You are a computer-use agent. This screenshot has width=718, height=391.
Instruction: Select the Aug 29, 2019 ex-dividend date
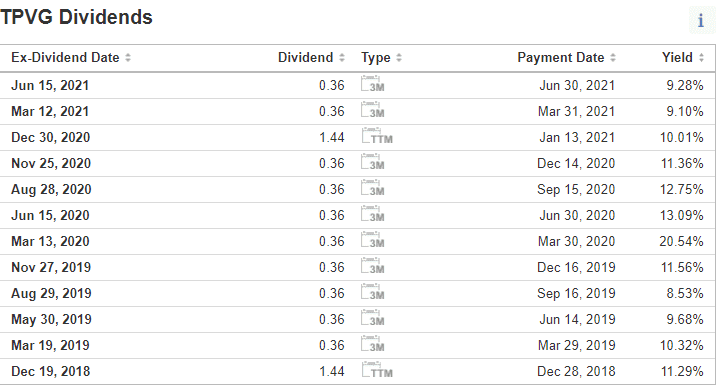point(51,294)
